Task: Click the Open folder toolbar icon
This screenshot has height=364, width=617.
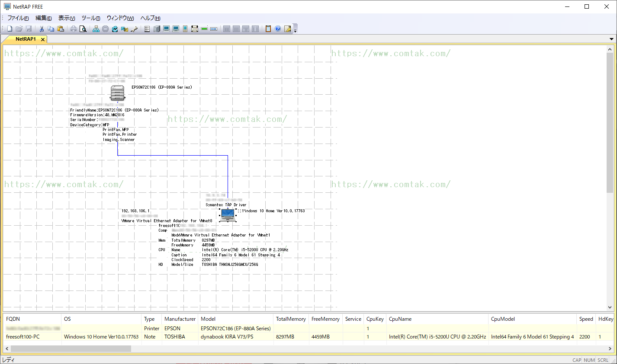Action: click(x=19, y=29)
